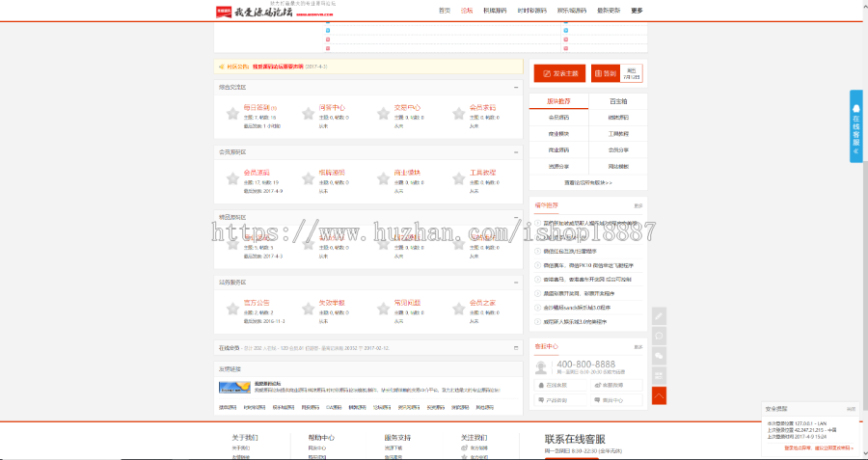Open the 官方公告 forum

[257, 303]
